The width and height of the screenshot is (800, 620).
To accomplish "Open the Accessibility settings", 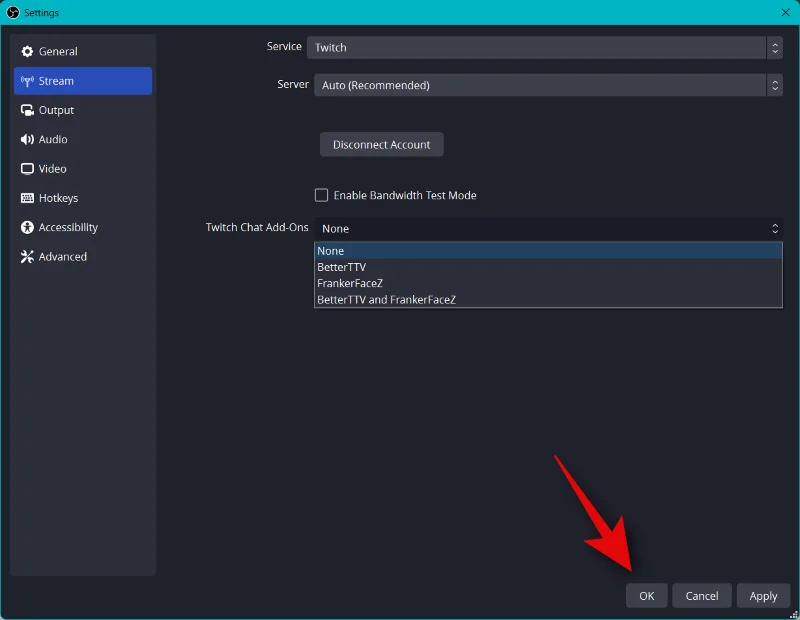I will pos(83,228).
